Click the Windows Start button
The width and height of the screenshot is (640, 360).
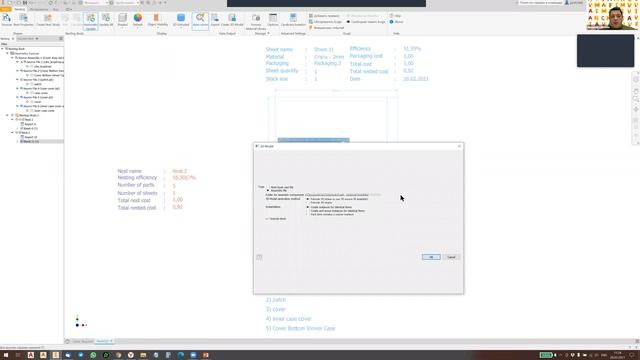tap(6, 355)
